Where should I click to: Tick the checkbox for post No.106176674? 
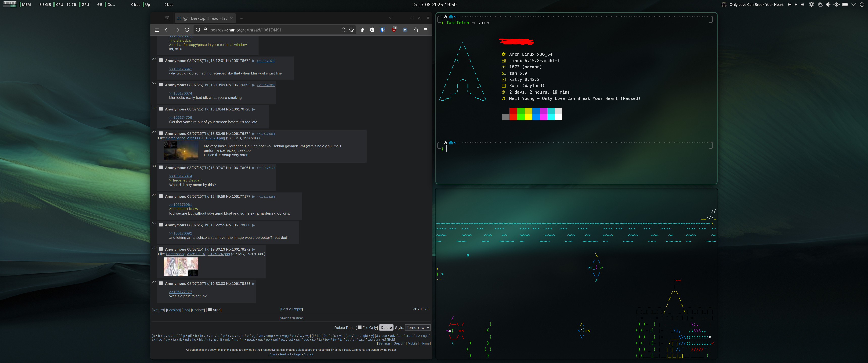point(161,60)
